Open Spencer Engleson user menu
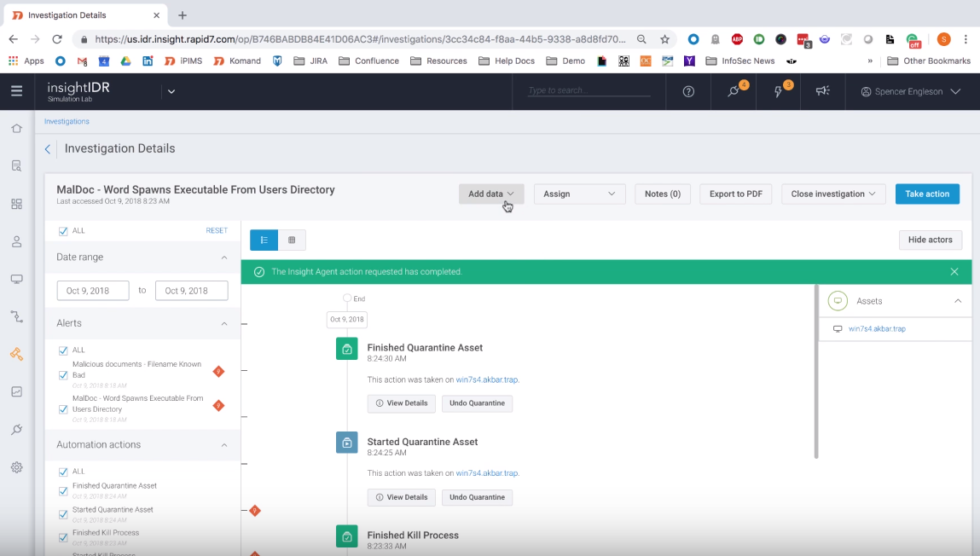The image size is (980, 556). coord(911,91)
